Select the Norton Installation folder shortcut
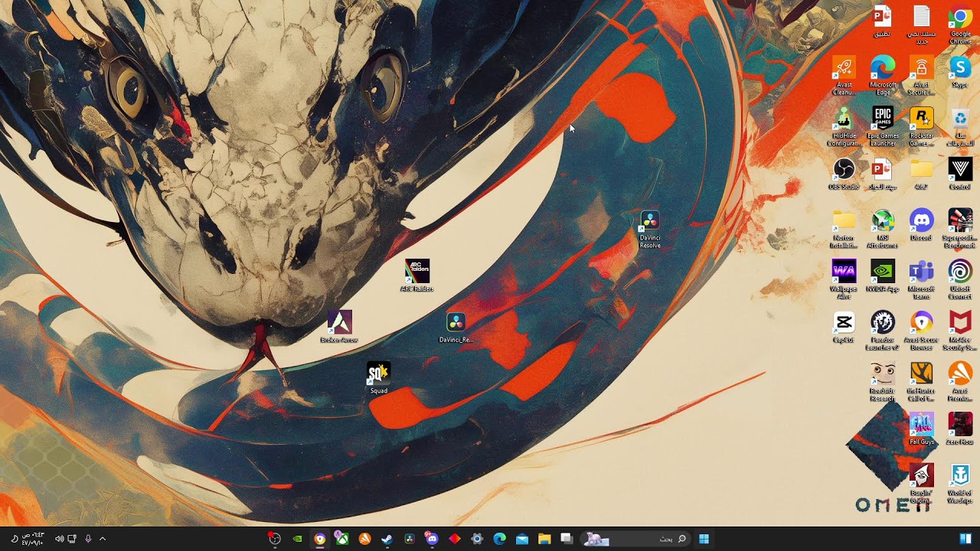This screenshot has width=980, height=551. tap(844, 230)
